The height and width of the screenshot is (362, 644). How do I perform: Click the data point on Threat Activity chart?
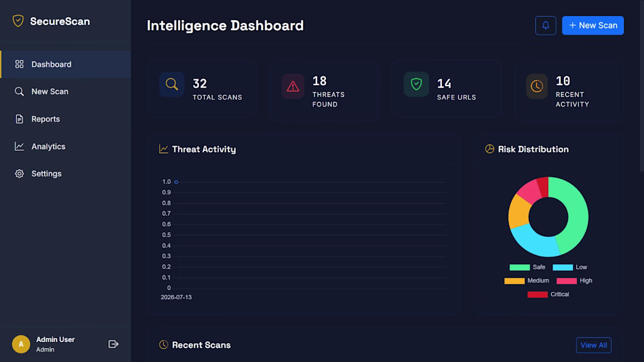[176, 182]
